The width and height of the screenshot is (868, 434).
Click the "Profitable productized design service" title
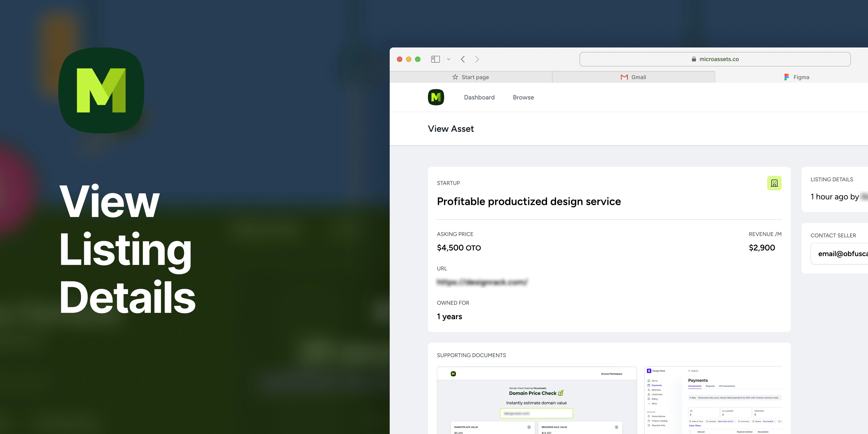tap(529, 201)
